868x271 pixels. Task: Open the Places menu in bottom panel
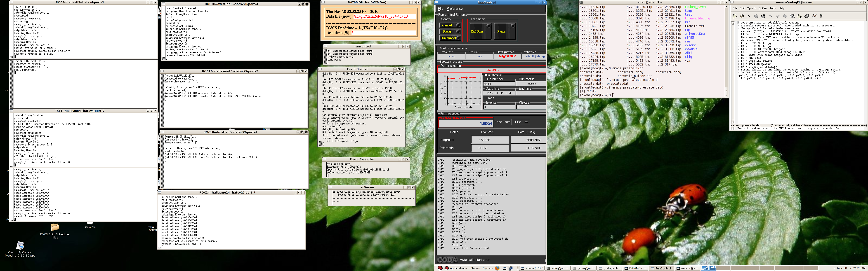tap(475, 268)
